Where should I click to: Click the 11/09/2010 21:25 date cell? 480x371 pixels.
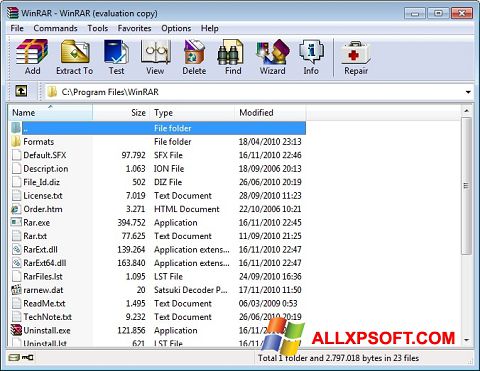coord(270,236)
